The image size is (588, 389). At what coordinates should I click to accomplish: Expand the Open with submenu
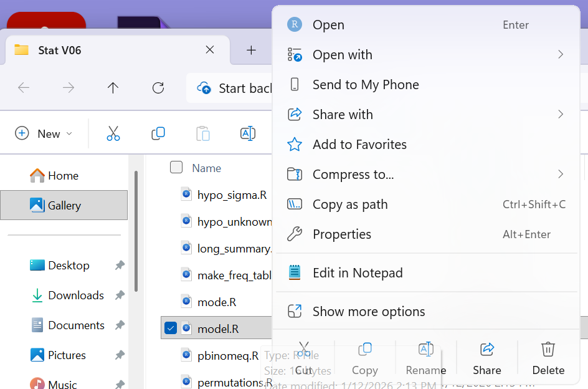click(x=560, y=55)
